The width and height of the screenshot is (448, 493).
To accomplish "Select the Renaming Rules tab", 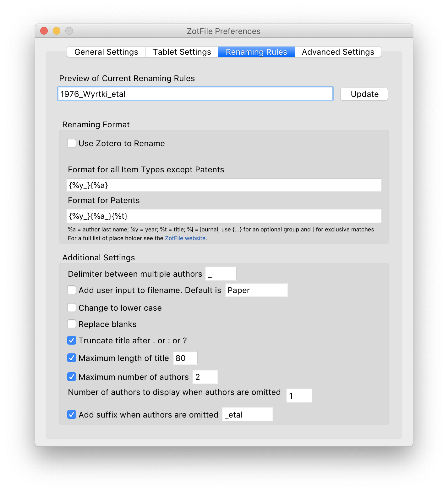I will click(x=256, y=52).
